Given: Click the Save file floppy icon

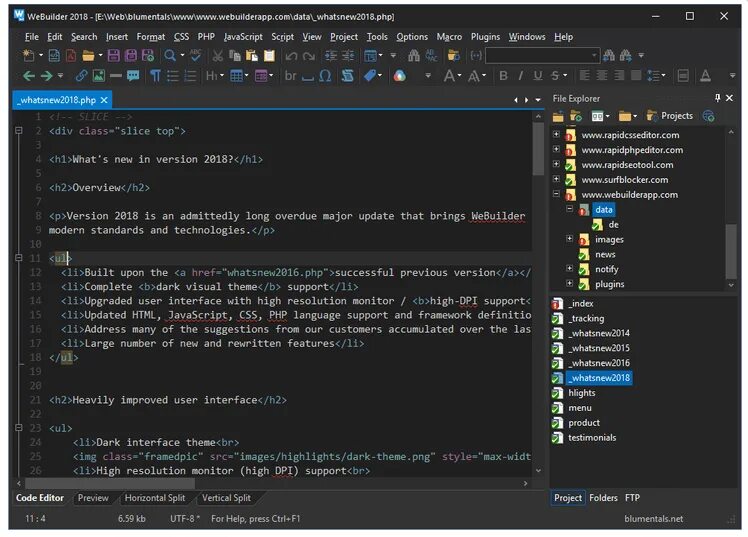Looking at the screenshot, I should pos(114,56).
